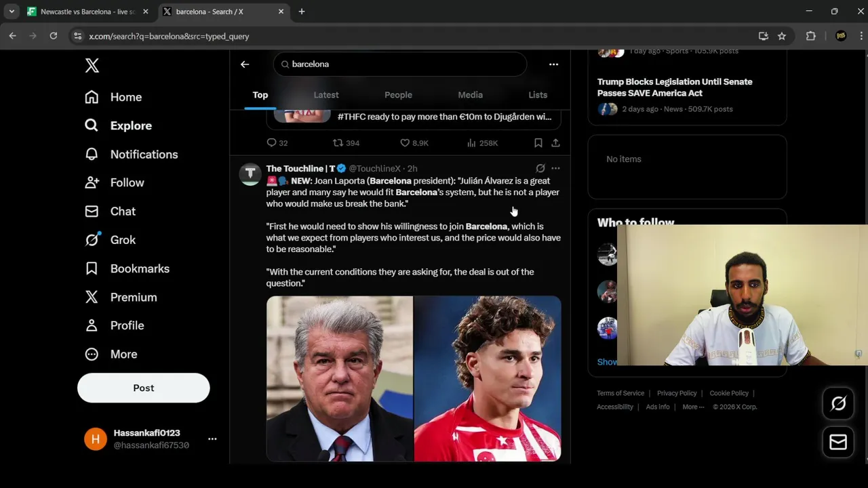Switch to the Latest tab
Image resolution: width=868 pixels, height=488 pixels.
tap(326, 95)
